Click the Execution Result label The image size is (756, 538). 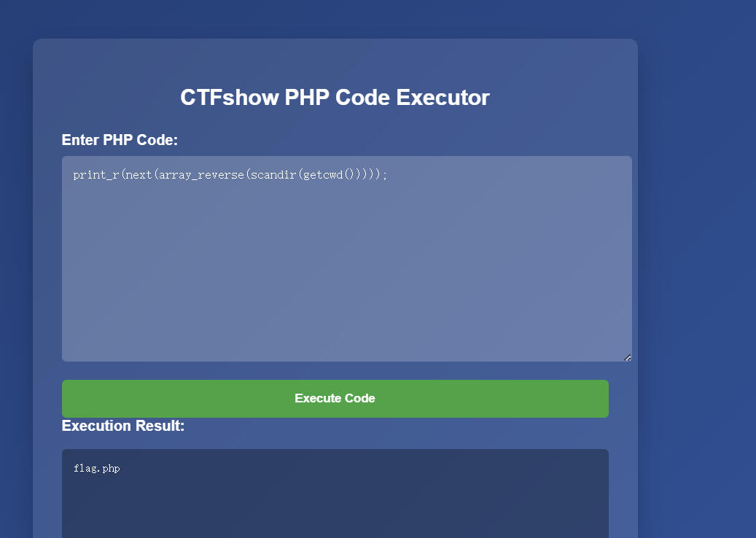tap(123, 426)
